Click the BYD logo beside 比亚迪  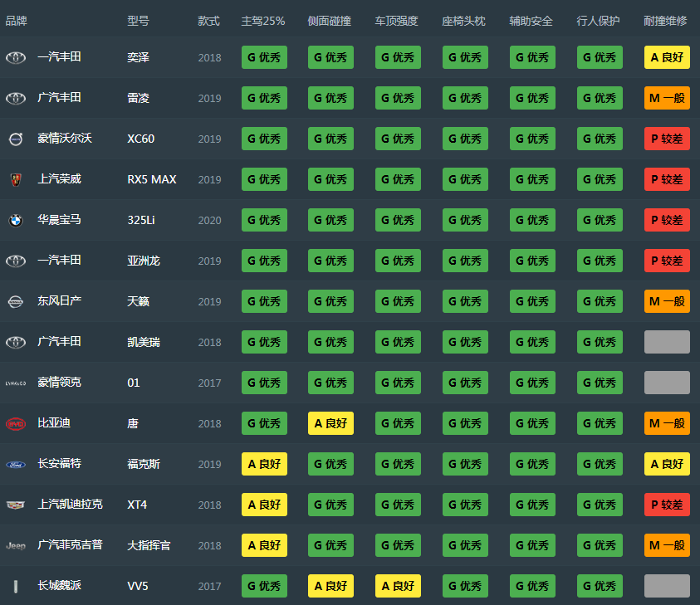click(16, 423)
